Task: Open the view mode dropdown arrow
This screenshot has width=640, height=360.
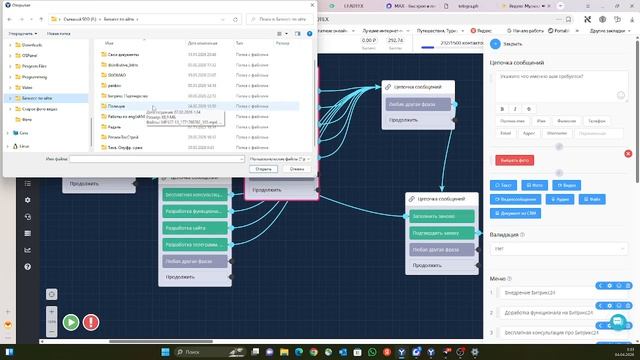Action: (x=286, y=33)
